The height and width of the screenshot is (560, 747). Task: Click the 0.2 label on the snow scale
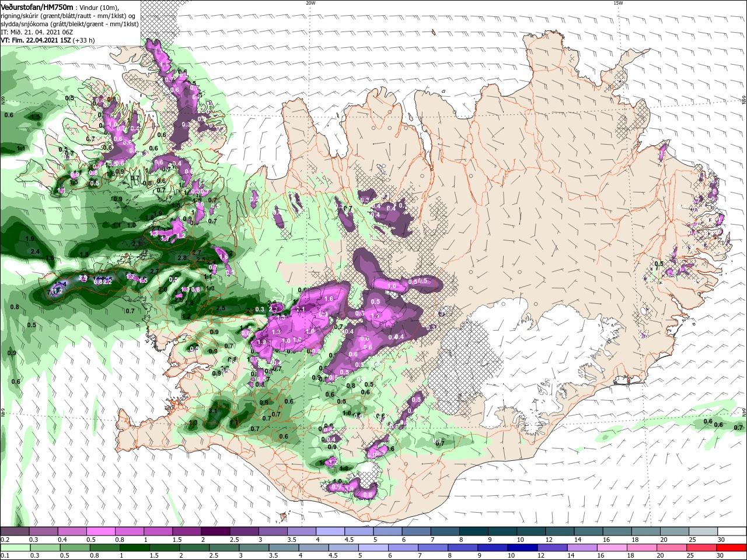pyautogui.click(x=5, y=540)
